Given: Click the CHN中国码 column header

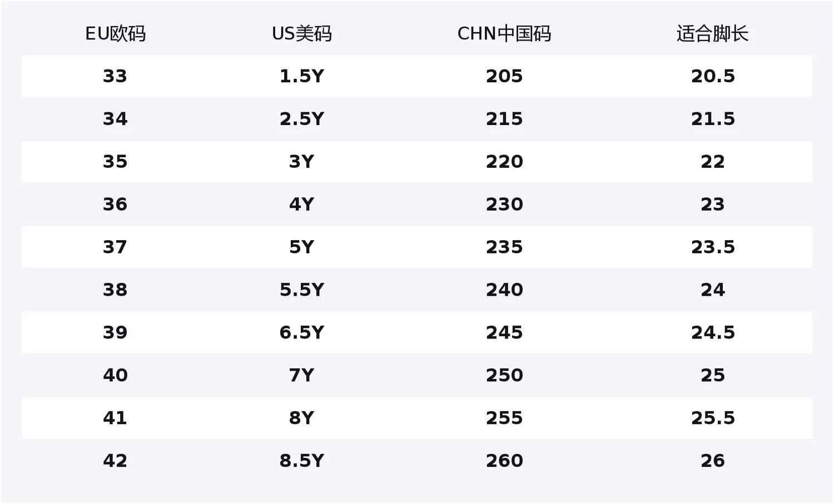Looking at the screenshot, I should (504, 34).
